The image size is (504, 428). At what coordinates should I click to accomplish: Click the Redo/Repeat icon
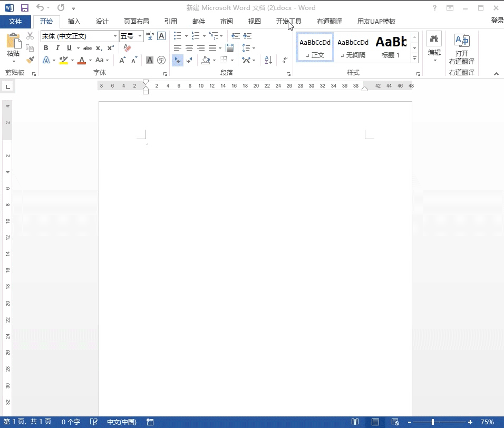61,7
